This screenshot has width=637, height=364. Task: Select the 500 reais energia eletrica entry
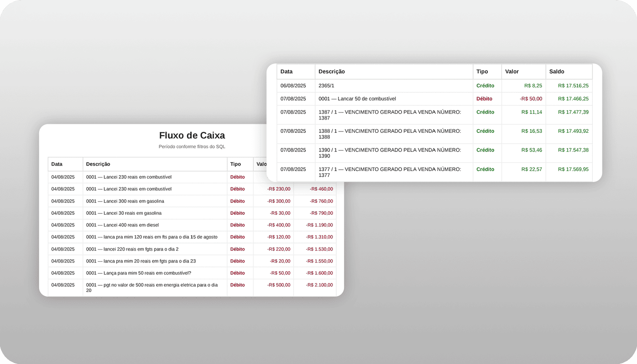(152, 288)
